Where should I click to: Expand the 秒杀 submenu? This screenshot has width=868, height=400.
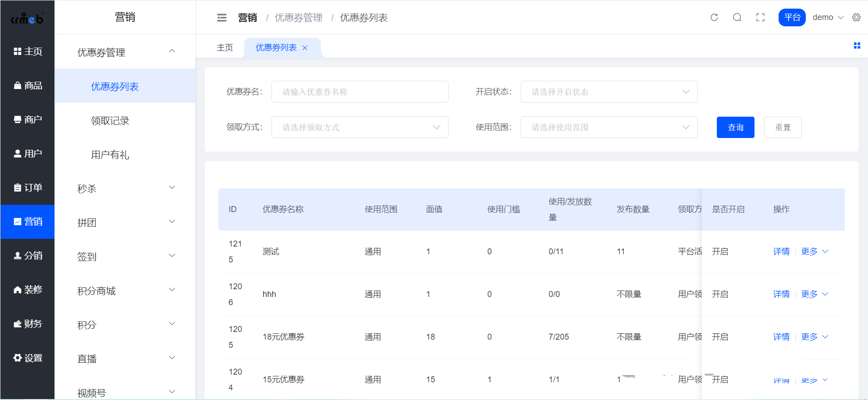coord(125,188)
